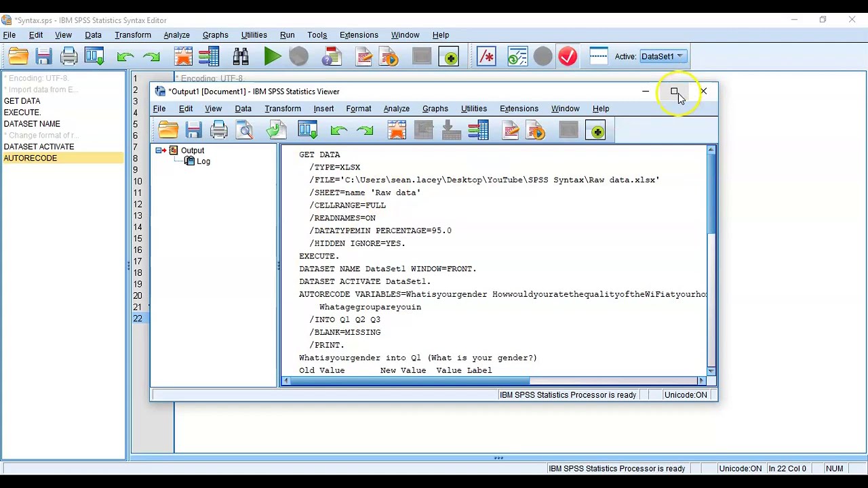Open Run menu in Syntax Editor
The image size is (868, 488).
coord(287,35)
